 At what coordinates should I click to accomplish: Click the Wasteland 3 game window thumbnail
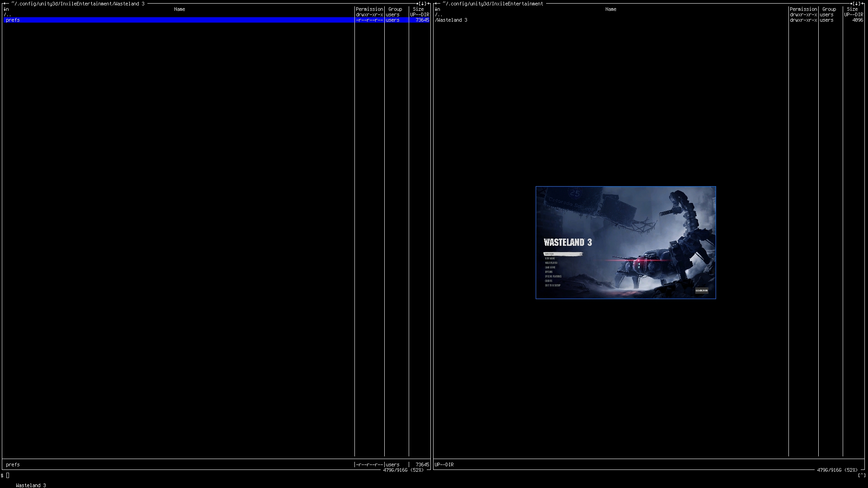click(x=626, y=243)
